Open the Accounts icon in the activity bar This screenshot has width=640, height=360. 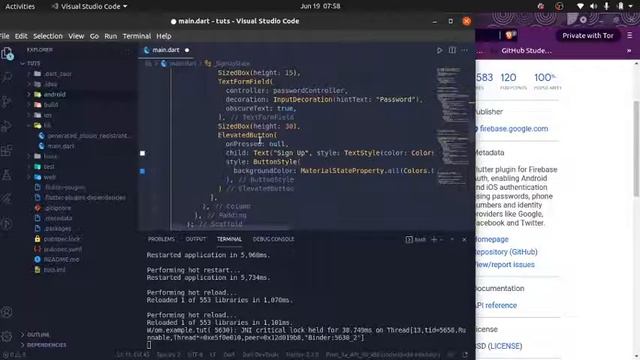[7, 312]
